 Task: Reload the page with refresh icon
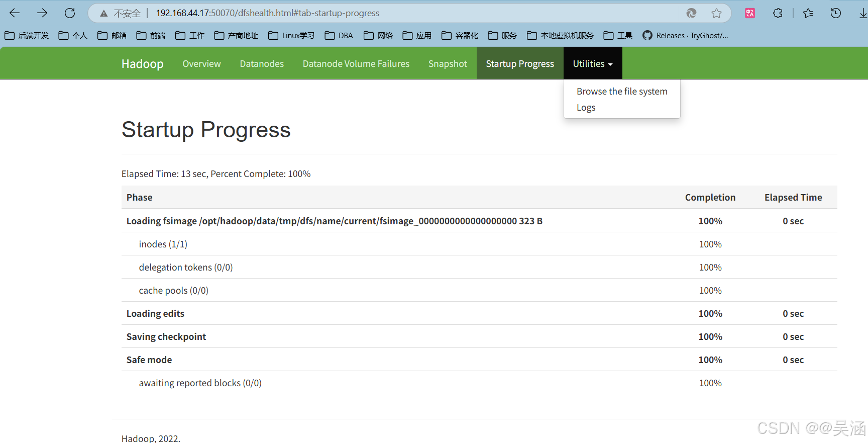click(70, 13)
